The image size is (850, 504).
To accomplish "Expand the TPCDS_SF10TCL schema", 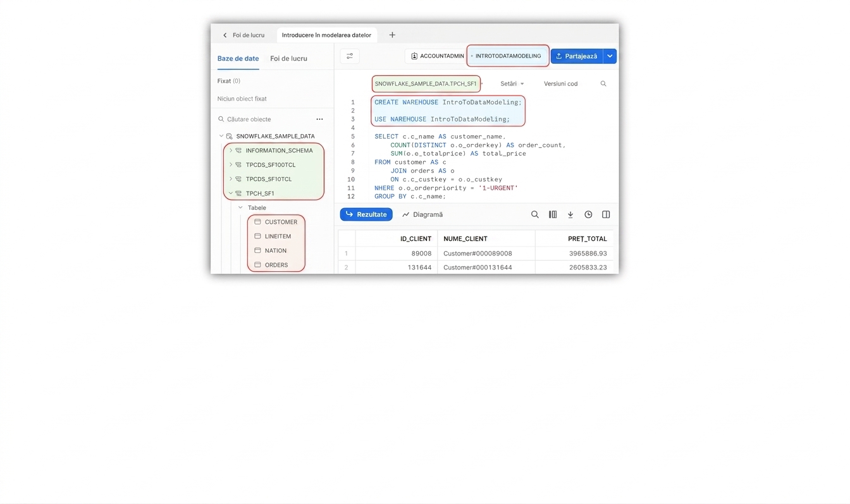I will point(231,179).
